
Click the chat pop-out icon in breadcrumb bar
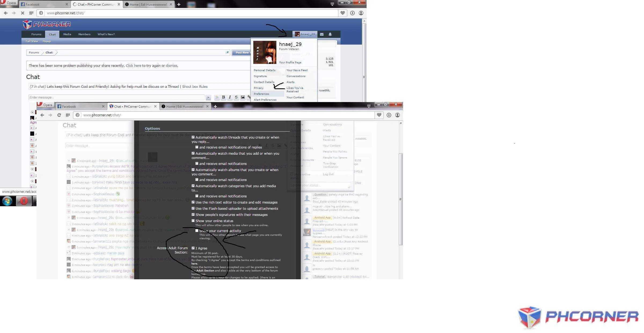coord(227,52)
